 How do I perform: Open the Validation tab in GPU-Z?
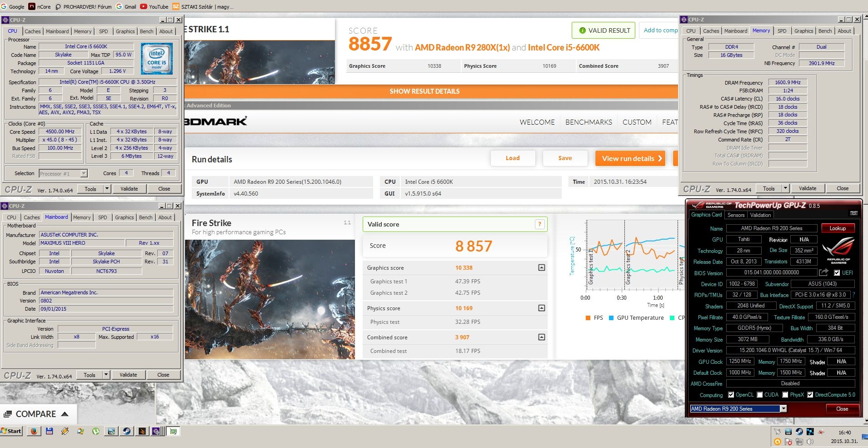click(x=760, y=215)
